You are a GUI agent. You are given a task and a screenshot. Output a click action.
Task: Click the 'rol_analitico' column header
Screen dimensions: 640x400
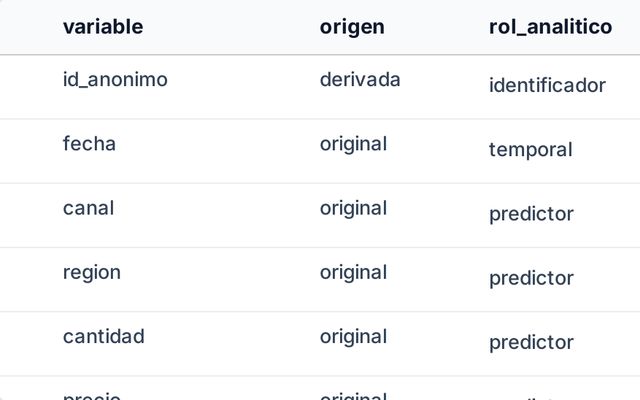(550, 27)
